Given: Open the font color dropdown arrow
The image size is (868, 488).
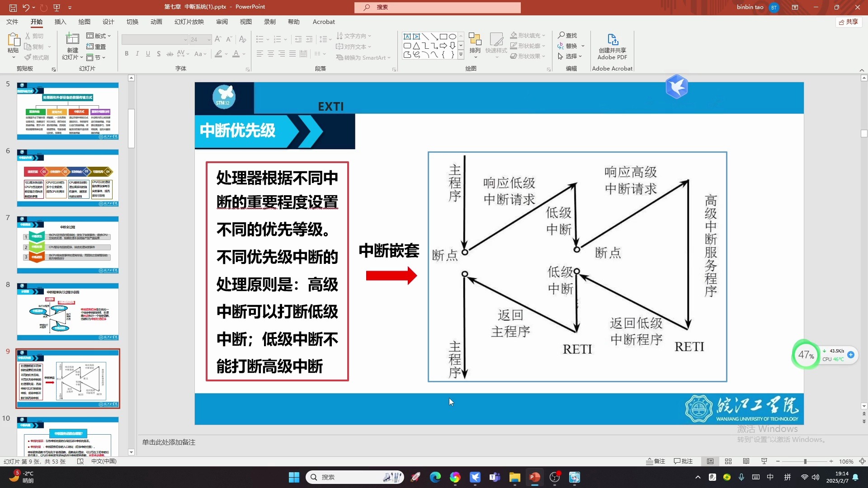Looking at the screenshot, I should coord(243,54).
